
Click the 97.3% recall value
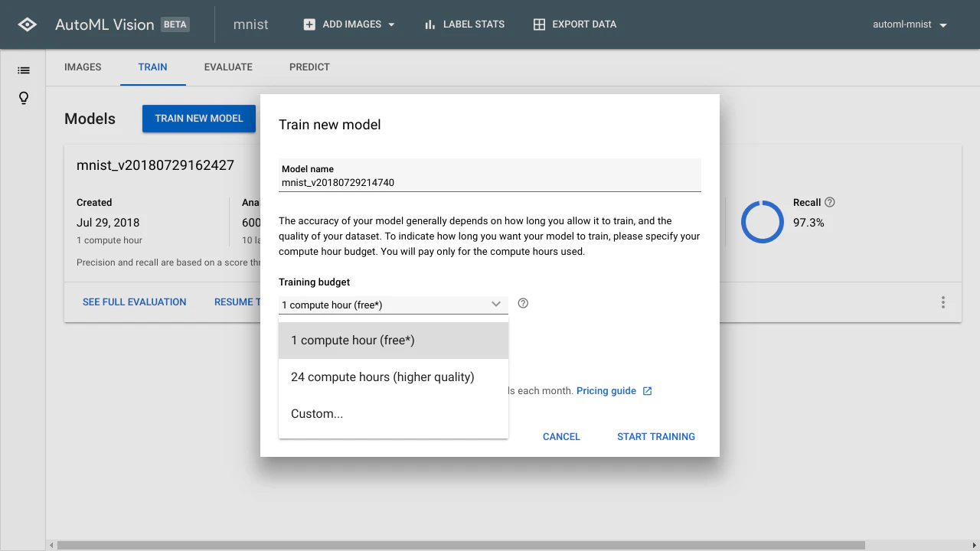coord(808,223)
